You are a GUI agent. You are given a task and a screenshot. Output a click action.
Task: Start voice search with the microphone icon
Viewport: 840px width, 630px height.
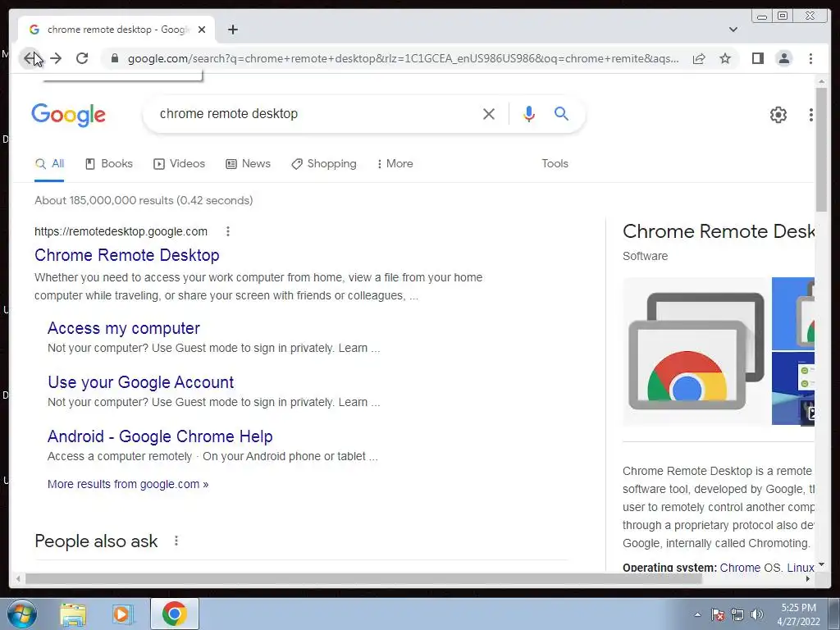[x=529, y=113]
